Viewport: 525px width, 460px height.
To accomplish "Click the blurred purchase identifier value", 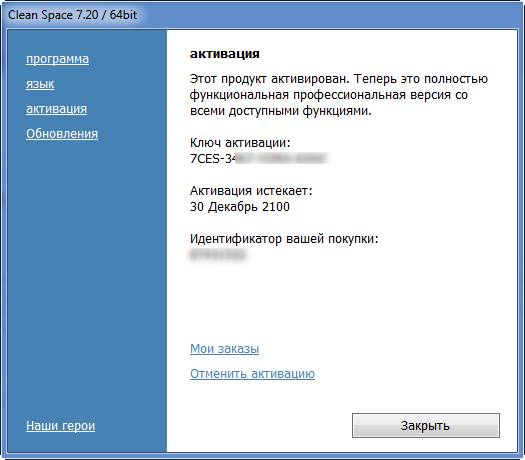I will [218, 255].
